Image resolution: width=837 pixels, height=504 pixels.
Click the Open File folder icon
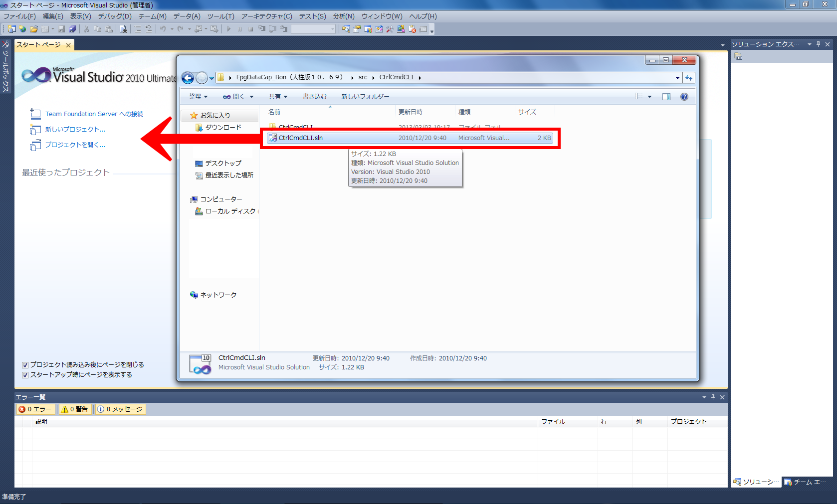pyautogui.click(x=34, y=29)
